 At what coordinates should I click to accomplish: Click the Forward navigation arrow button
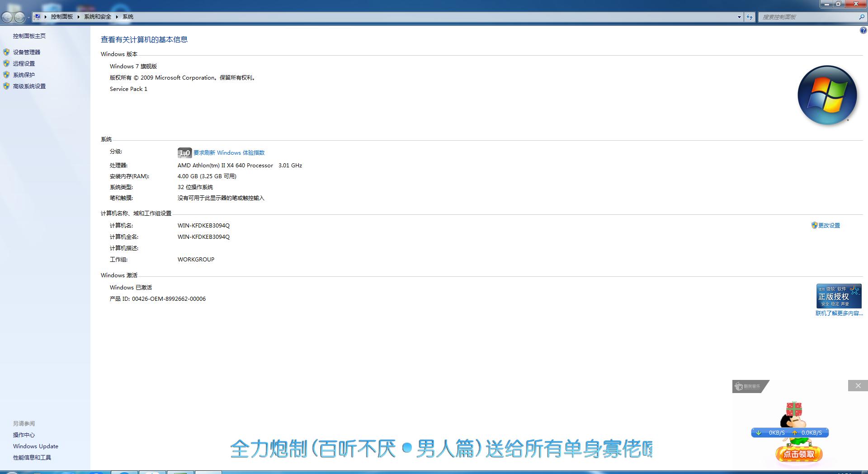click(19, 17)
